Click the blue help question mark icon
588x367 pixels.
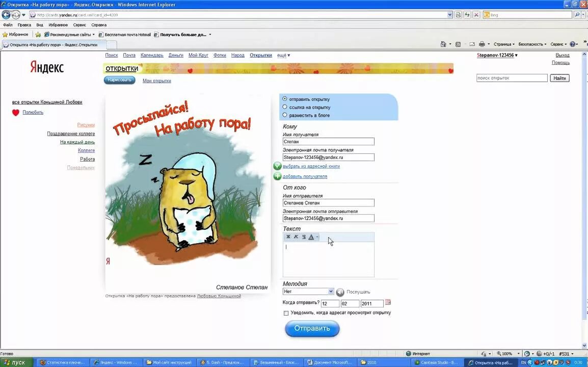coord(573,44)
